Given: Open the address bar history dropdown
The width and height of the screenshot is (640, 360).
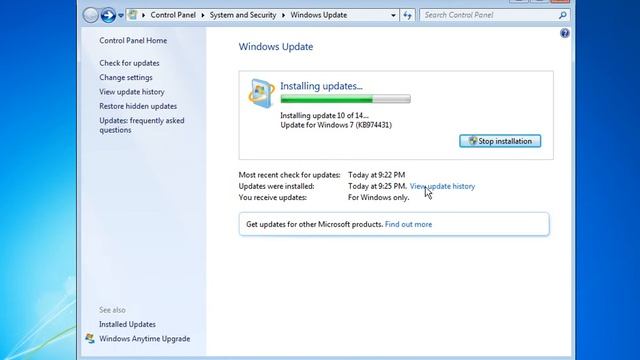Looking at the screenshot, I should click(x=393, y=16).
